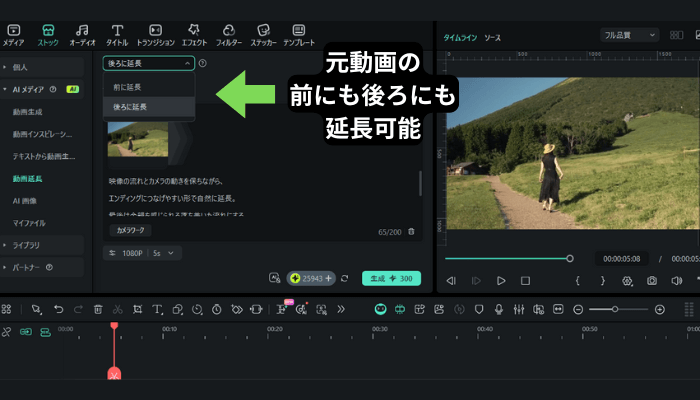Select the text tool in timeline toolbar

click(157, 310)
